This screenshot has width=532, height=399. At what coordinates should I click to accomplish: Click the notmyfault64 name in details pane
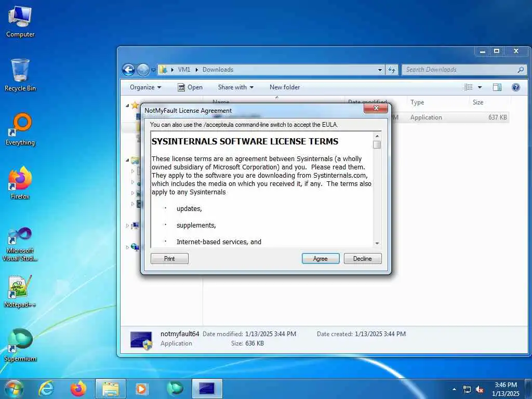pyautogui.click(x=180, y=334)
